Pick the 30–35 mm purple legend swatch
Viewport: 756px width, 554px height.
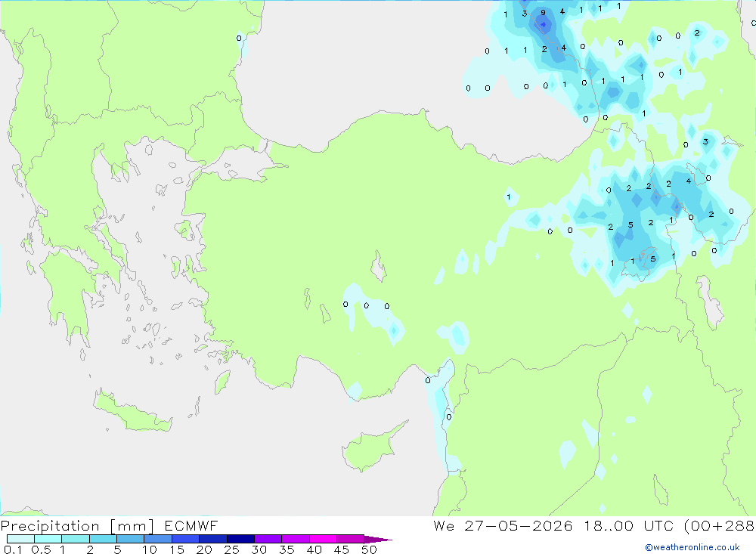coord(268,539)
